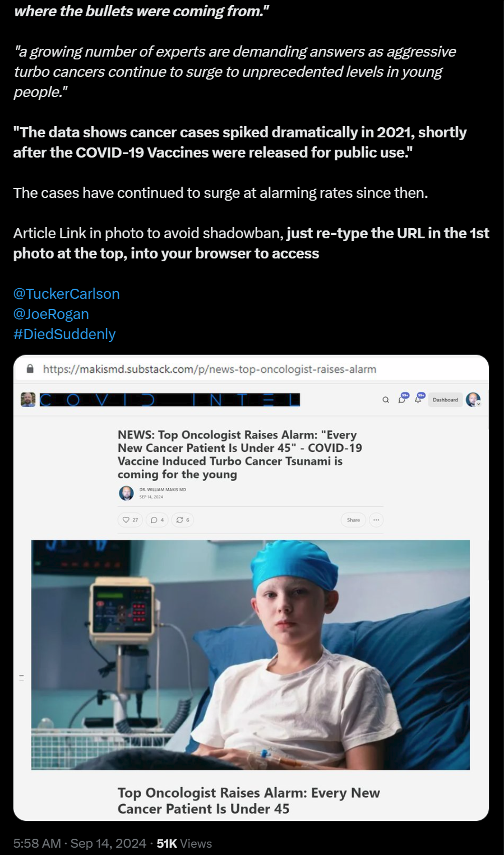This screenshot has width=504, height=855.
Task: Open the #DiedSuddenly hashtag
Action: [x=64, y=334]
